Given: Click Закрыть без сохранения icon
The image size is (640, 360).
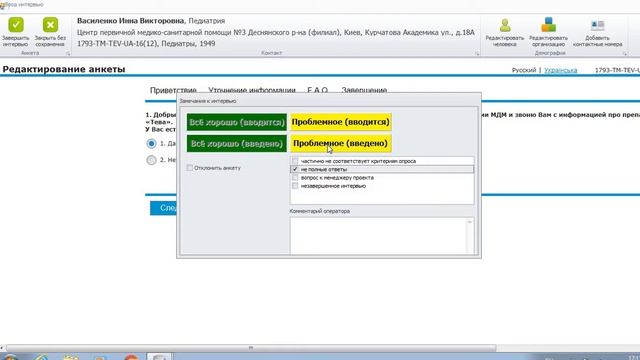Looking at the screenshot, I should tap(50, 25).
